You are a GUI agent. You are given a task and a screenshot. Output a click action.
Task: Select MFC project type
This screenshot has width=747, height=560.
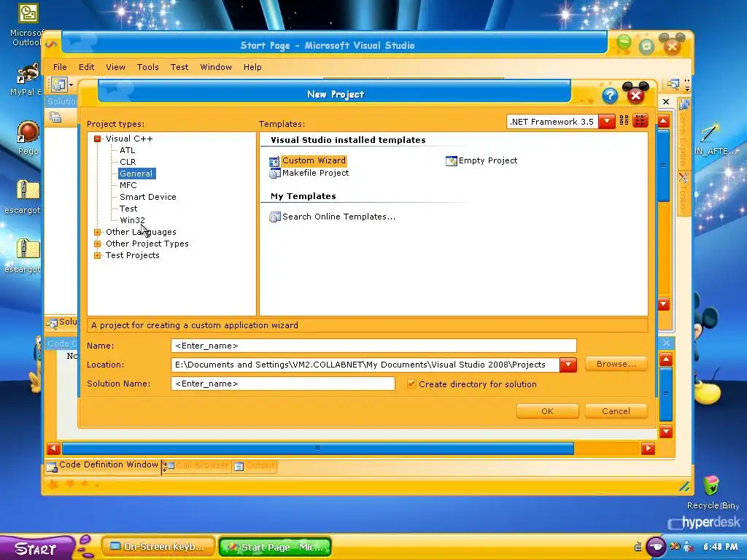(128, 185)
